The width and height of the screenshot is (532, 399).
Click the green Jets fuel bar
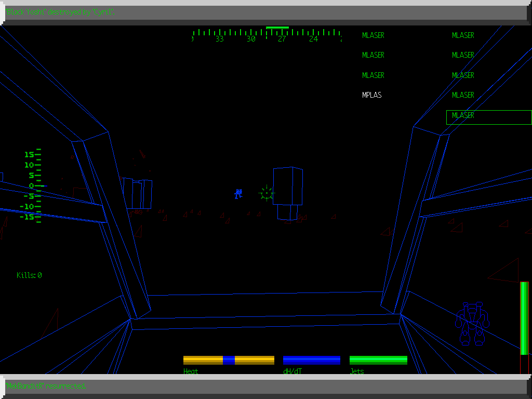click(378, 360)
